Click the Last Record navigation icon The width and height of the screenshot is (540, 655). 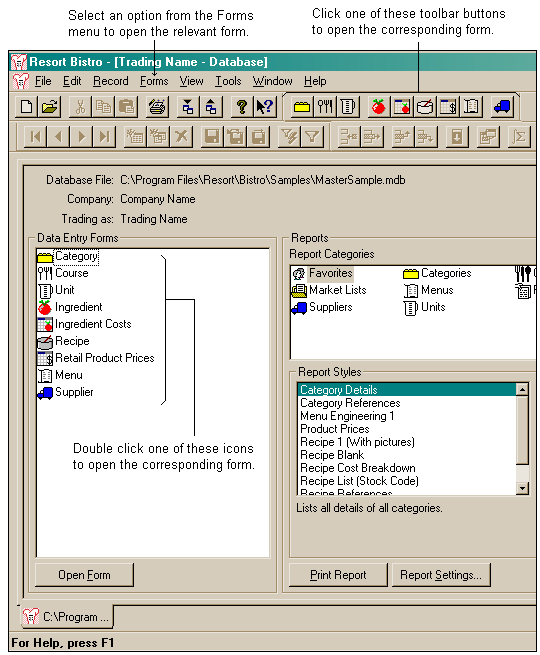(x=104, y=137)
